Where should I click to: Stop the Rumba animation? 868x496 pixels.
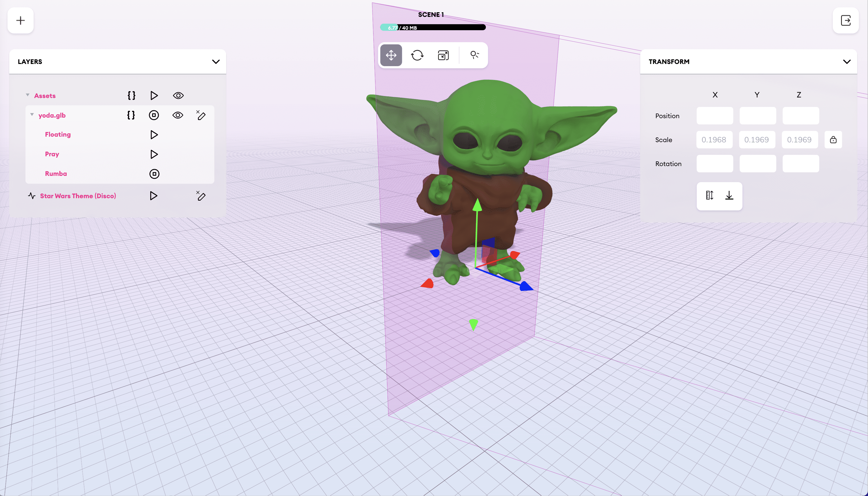[x=154, y=174]
